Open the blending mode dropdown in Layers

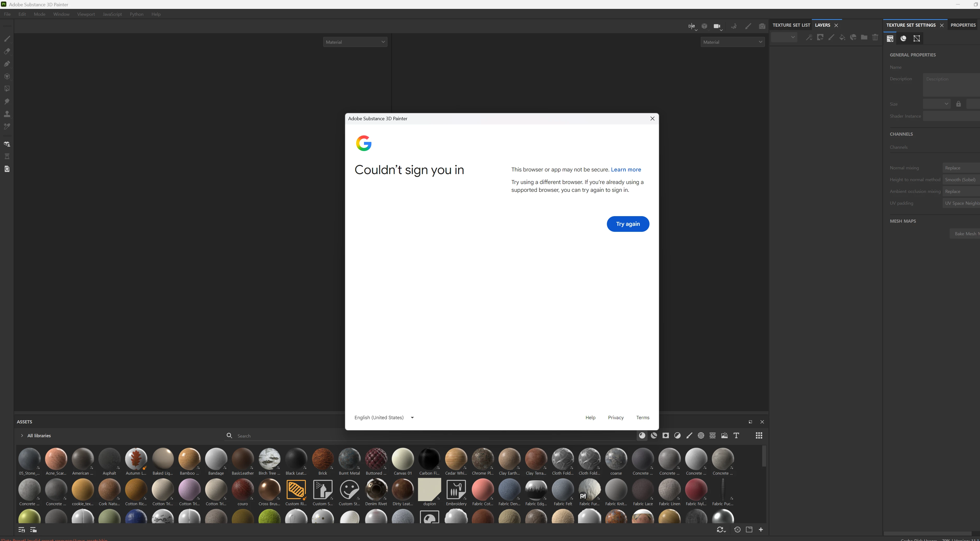(x=784, y=37)
